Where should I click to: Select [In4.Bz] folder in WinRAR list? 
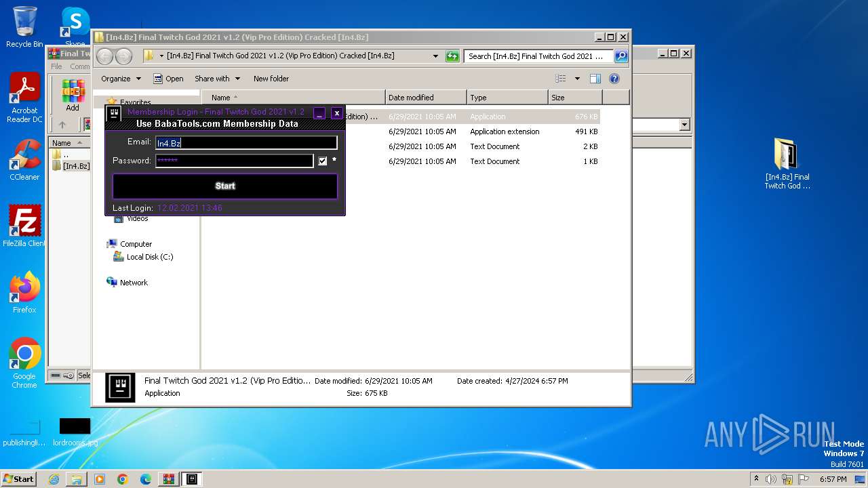(x=71, y=166)
